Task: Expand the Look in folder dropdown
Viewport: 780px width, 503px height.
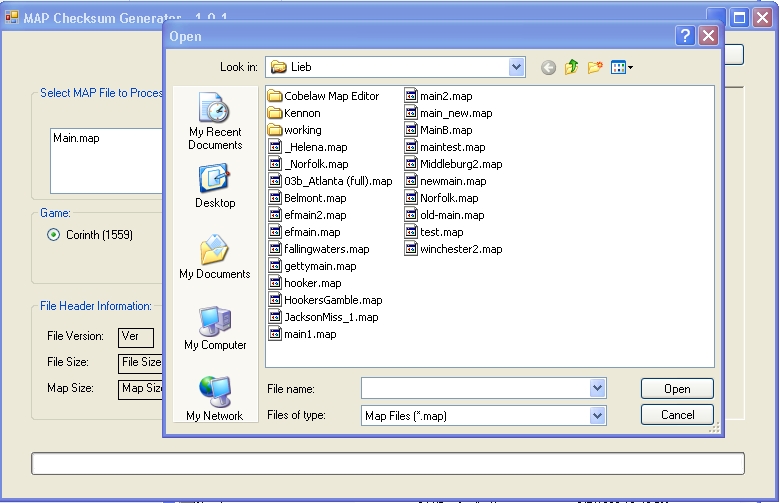Action: pyautogui.click(x=516, y=67)
